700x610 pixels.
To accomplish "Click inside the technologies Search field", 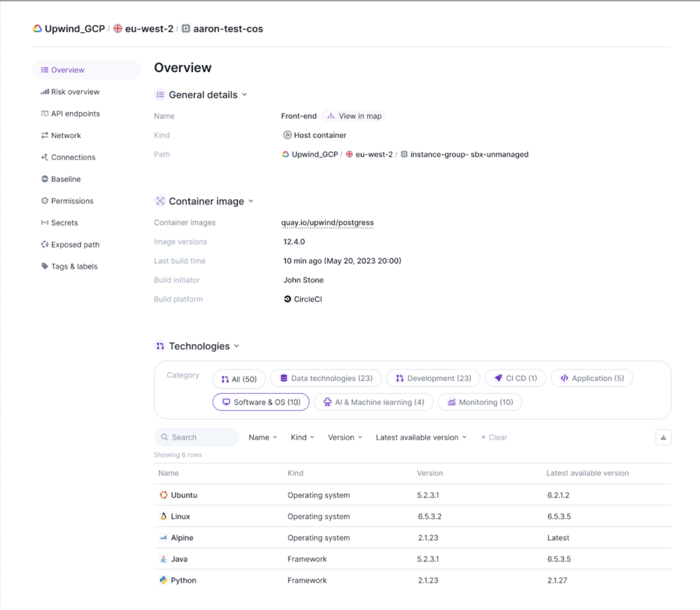I will click(196, 436).
